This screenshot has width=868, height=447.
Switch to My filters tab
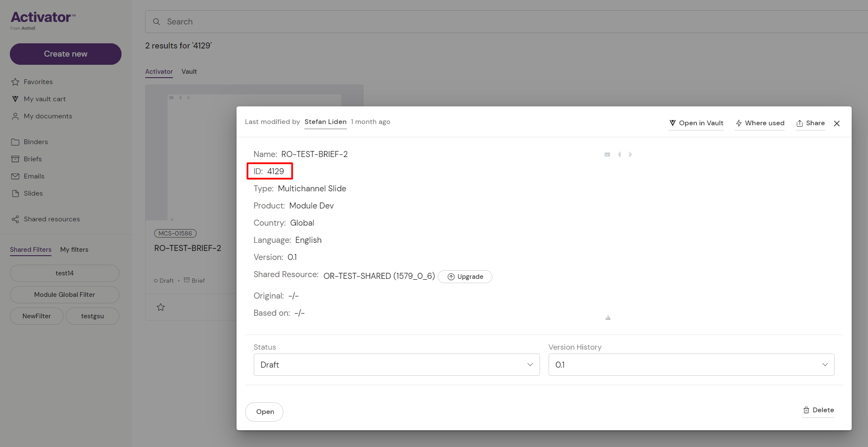pyautogui.click(x=74, y=250)
